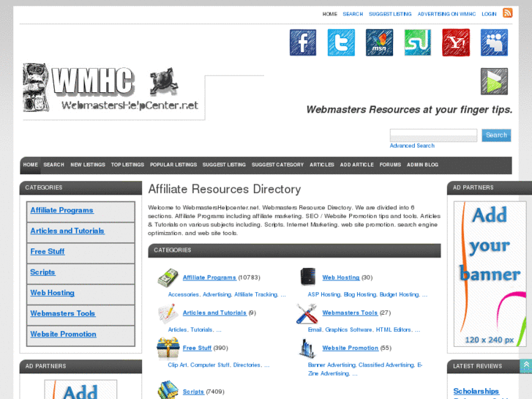Open Scholarships link under Latest Reviews
The height and width of the screenshot is (399, 532).
476,391
